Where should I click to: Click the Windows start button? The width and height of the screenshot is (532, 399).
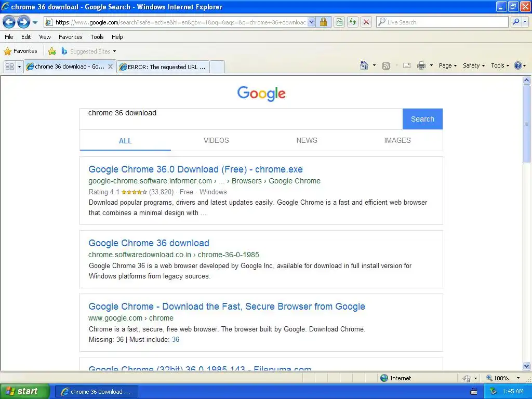coord(25,392)
